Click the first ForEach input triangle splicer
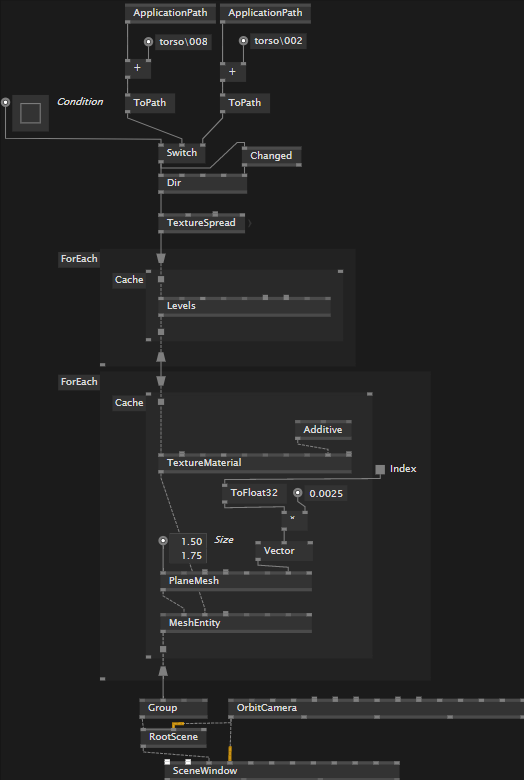524x780 pixels. (161, 258)
